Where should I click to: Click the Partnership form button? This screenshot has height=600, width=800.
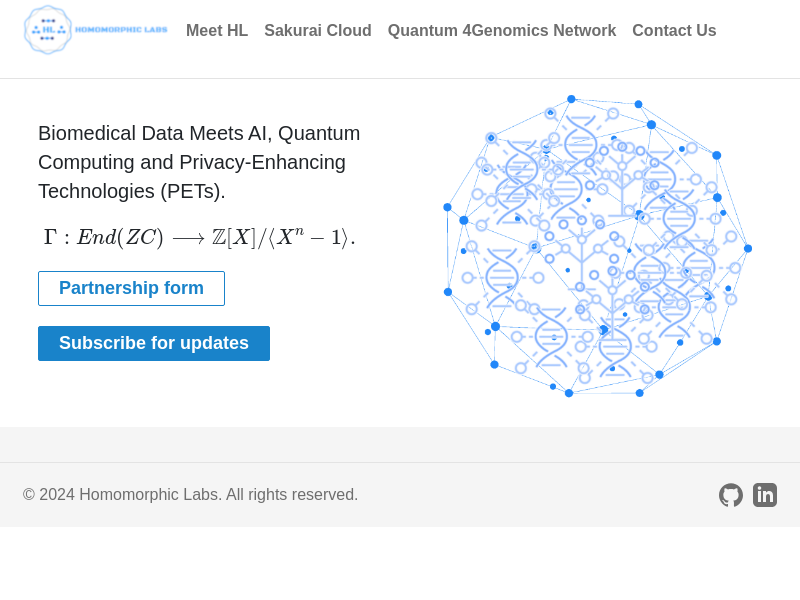tap(131, 289)
